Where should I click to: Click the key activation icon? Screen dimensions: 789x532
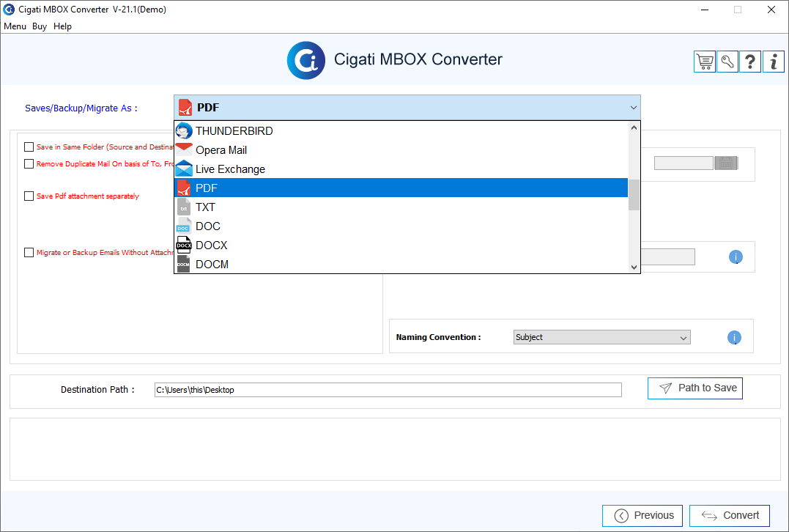727,62
